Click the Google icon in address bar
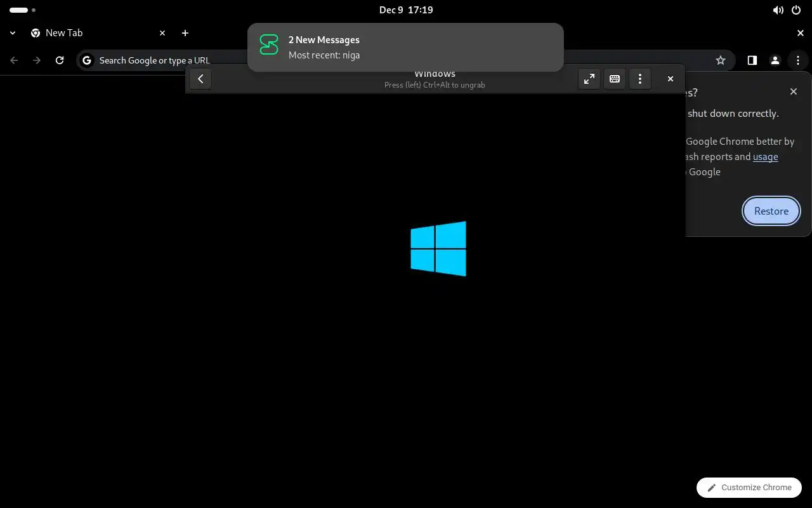812x508 pixels. (87, 60)
